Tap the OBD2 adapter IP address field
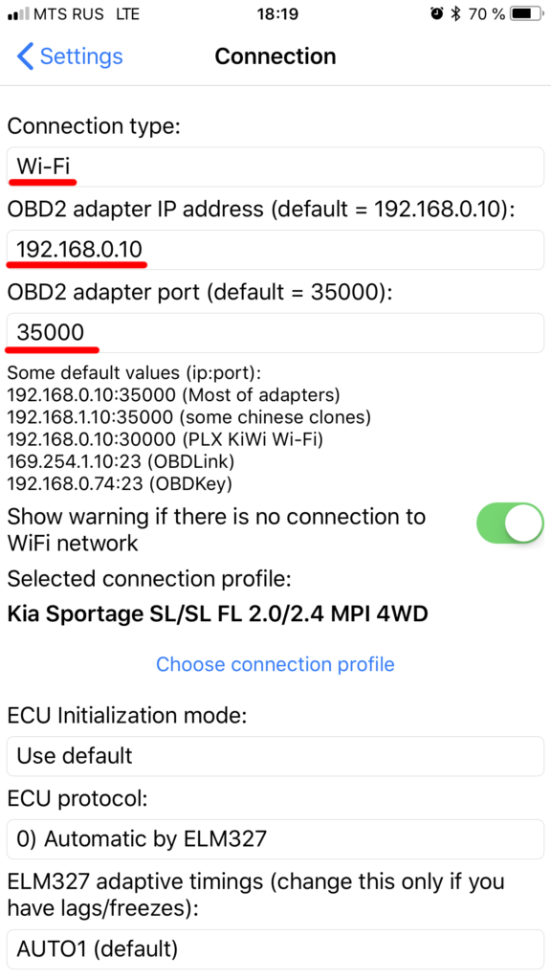The width and height of the screenshot is (551, 980). [275, 249]
